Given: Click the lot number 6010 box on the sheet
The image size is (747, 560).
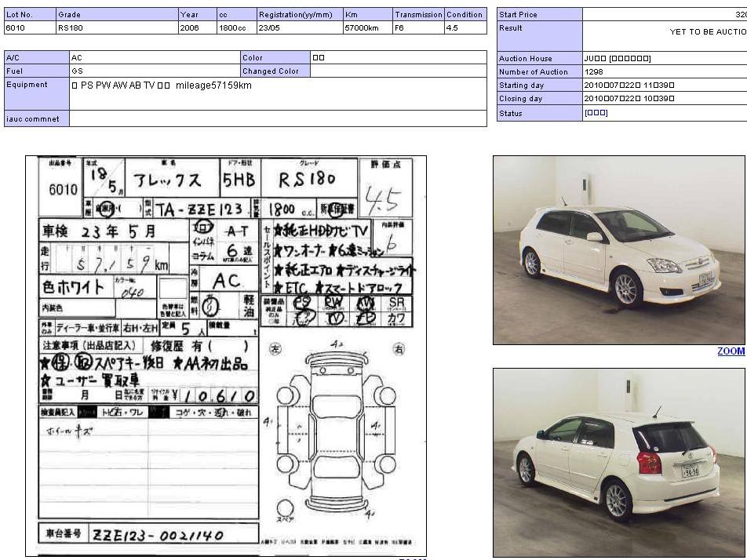Looking at the screenshot, I should pos(63,190).
